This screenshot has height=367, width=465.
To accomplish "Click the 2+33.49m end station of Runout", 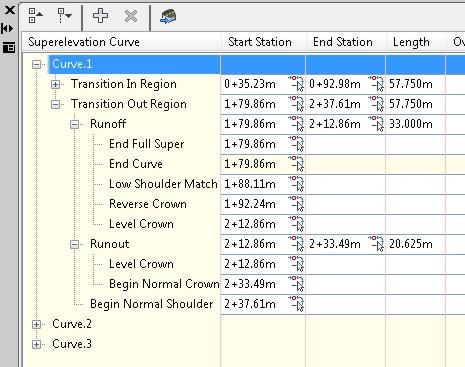I will [335, 244].
